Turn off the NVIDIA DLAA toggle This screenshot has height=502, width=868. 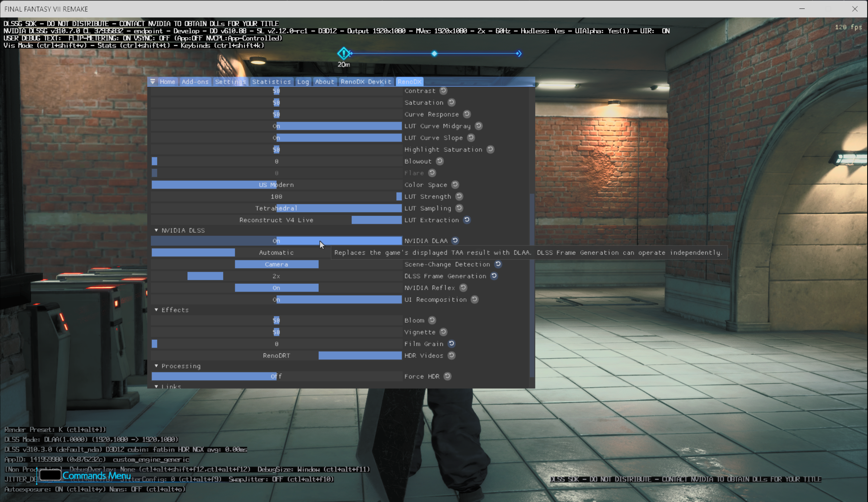[277, 241]
